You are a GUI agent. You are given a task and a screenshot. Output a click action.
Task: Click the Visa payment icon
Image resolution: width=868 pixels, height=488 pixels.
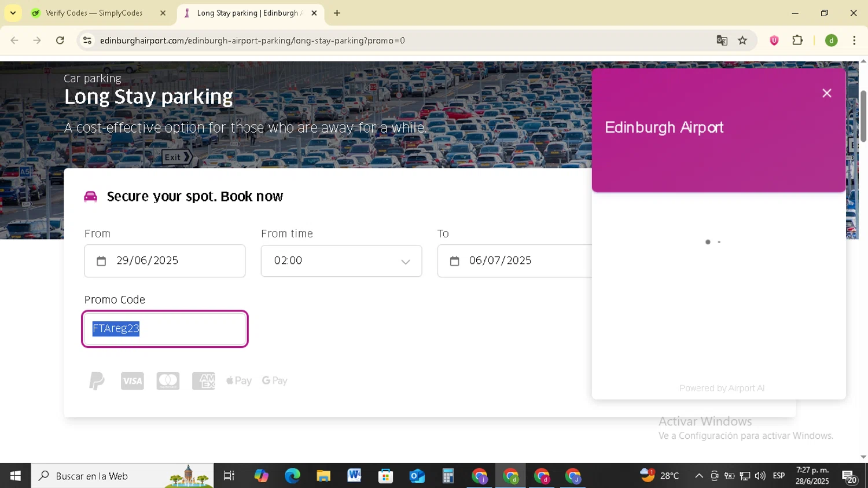[x=133, y=381]
